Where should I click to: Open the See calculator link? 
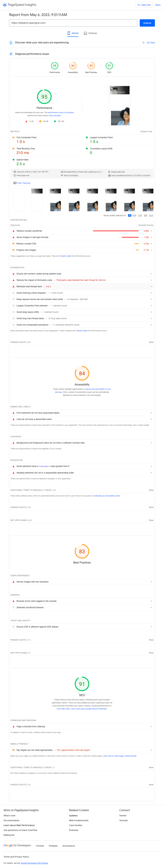(55, 116)
